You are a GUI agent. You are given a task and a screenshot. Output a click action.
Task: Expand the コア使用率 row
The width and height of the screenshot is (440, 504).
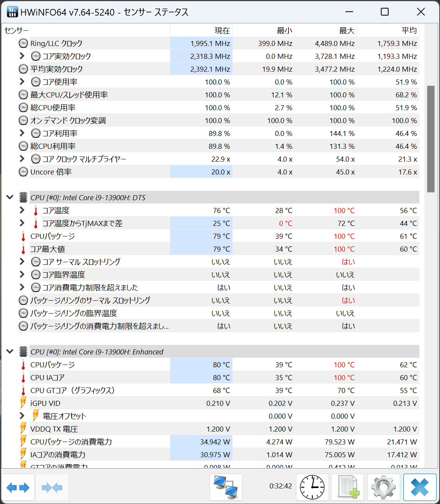coord(22,82)
